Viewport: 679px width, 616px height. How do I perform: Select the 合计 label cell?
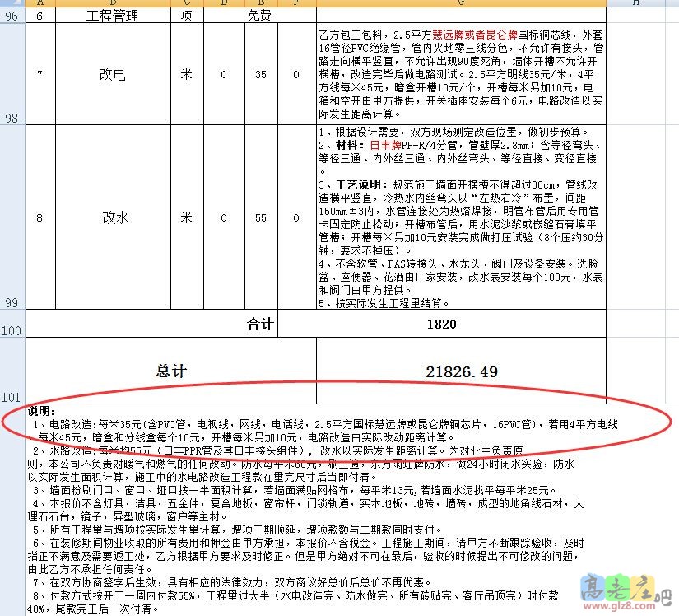click(x=260, y=324)
